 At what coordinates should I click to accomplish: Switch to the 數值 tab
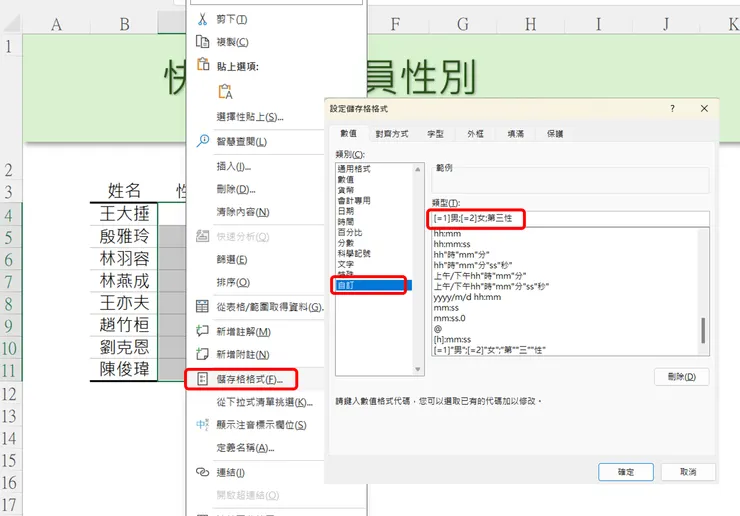349,134
